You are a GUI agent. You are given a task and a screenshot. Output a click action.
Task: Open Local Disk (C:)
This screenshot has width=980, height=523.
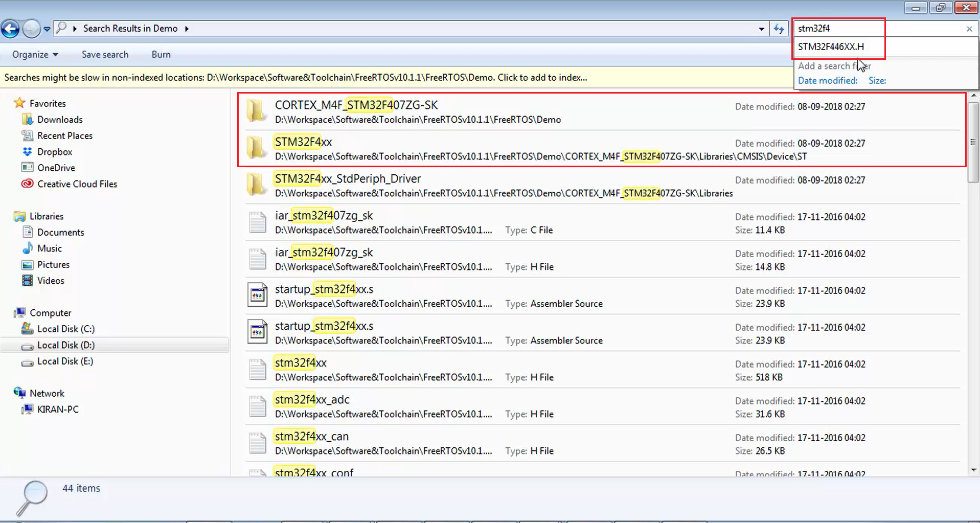(x=66, y=329)
